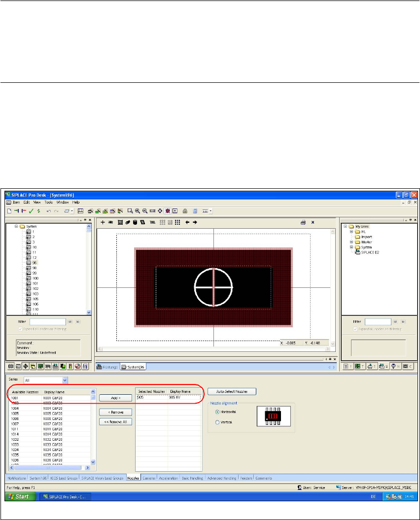Collapse the My Lines tree node
420x520 pixels.
pos(346,227)
